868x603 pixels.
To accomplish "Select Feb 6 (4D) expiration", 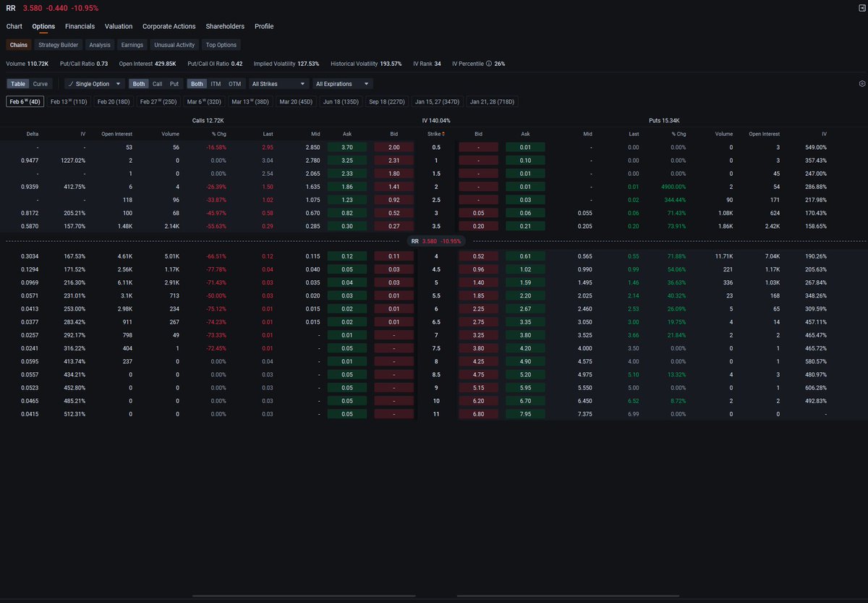I will pyautogui.click(x=25, y=102).
